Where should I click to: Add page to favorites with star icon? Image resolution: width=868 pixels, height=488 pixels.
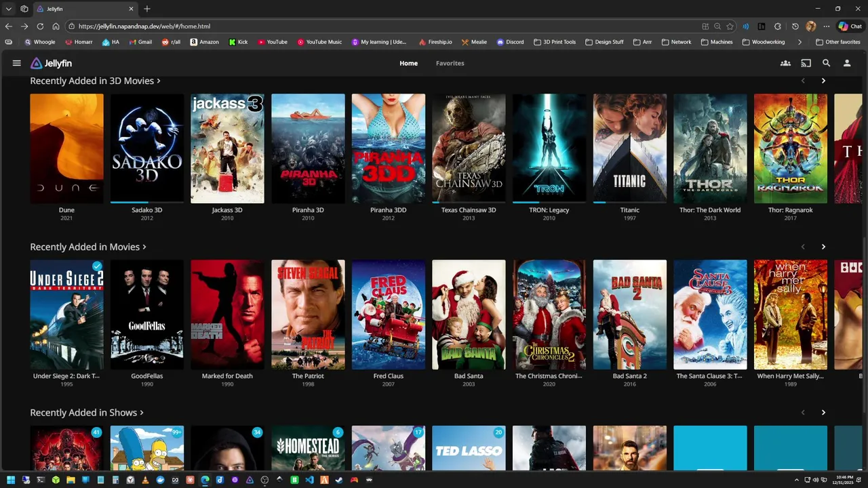click(x=730, y=26)
